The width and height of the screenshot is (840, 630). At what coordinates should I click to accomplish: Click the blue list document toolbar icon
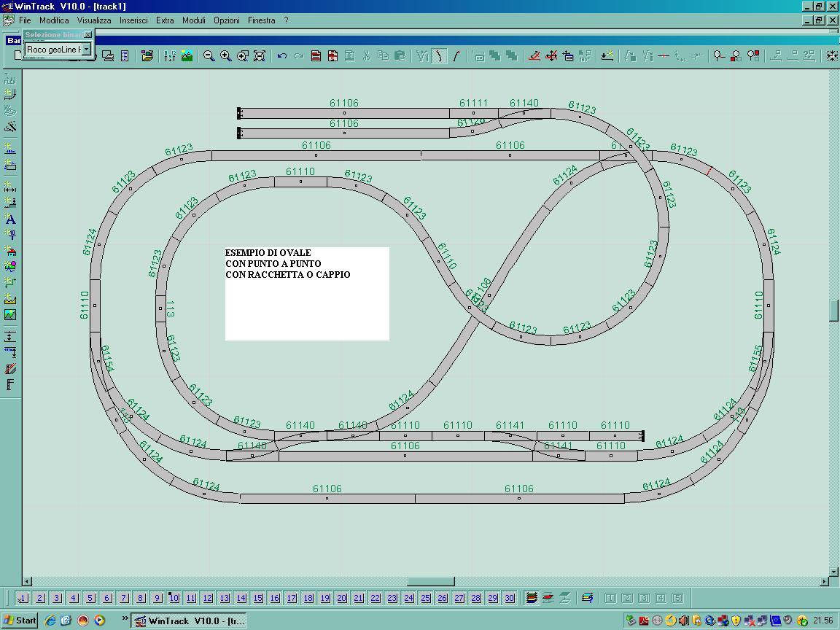pos(125,55)
